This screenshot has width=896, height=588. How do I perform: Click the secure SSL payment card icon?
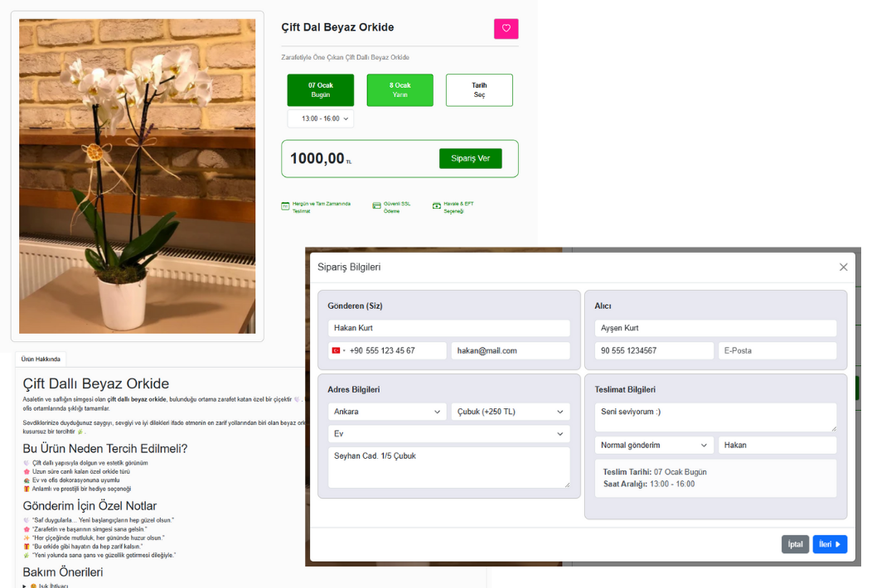(376, 206)
